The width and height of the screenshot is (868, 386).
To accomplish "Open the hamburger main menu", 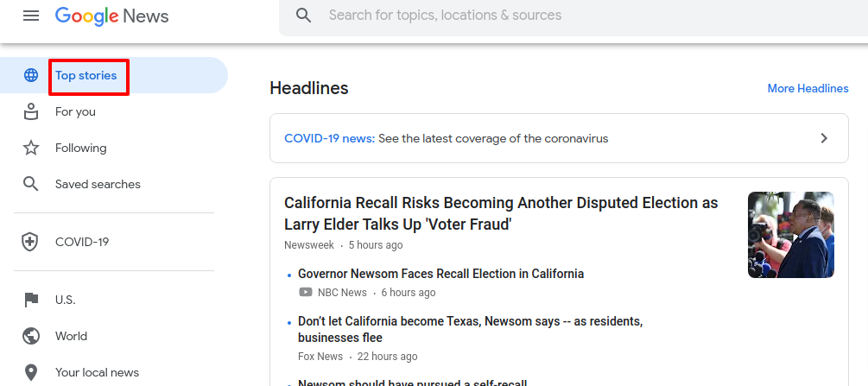I will point(31,16).
